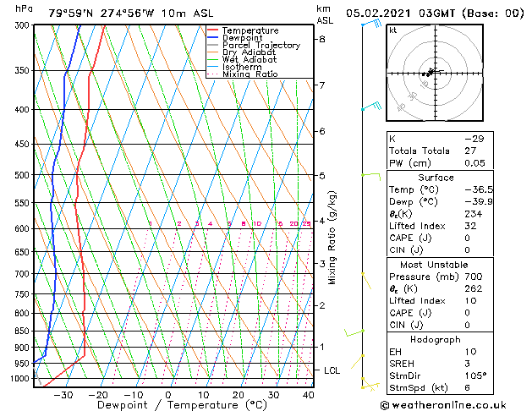This screenshot has width=532, height=411.
Task: Click the hodograph circular plot
Action: [435, 73]
